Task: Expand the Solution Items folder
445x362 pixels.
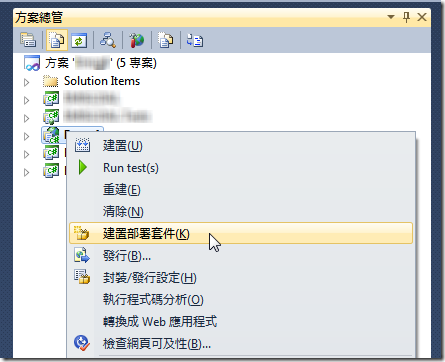Action: pyautogui.click(x=27, y=82)
